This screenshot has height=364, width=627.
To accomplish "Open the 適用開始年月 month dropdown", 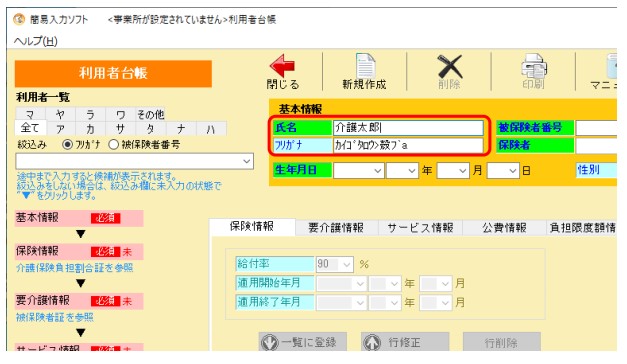I will (445, 284).
